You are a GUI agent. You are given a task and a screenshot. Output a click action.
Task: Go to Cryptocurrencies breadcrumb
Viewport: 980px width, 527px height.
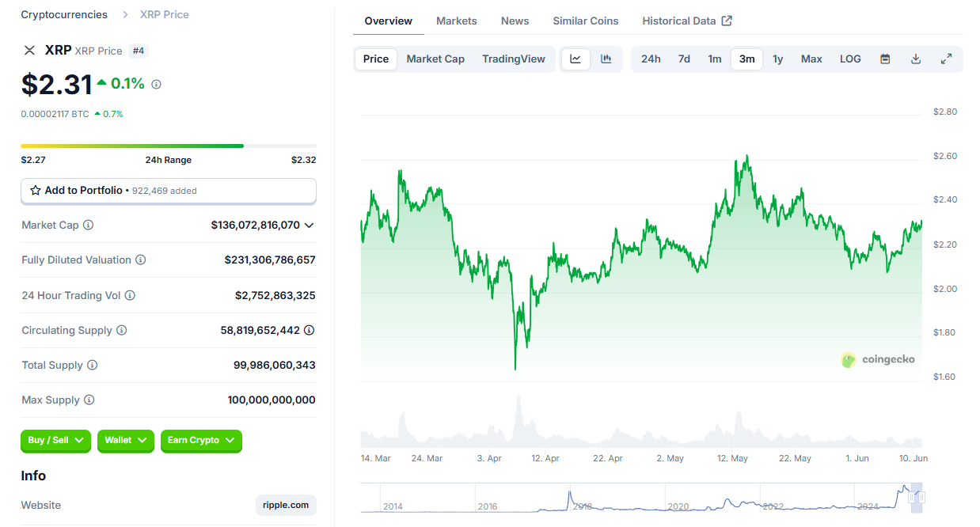point(64,15)
